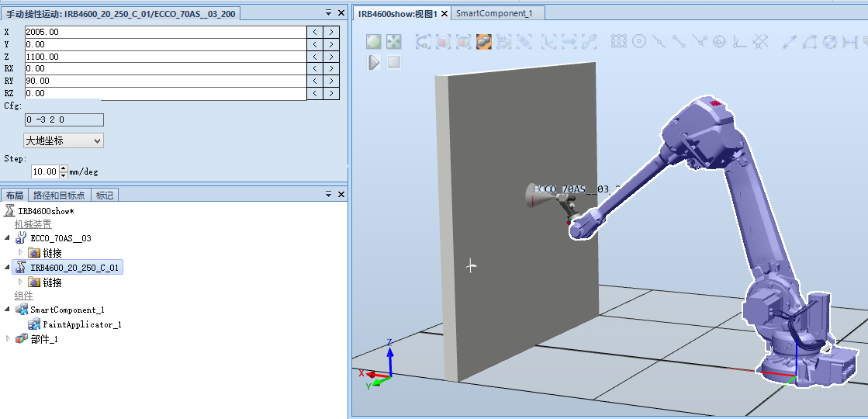Enable Snap End point icon
The width and height of the screenshot is (868, 419).
pyautogui.click(x=679, y=42)
